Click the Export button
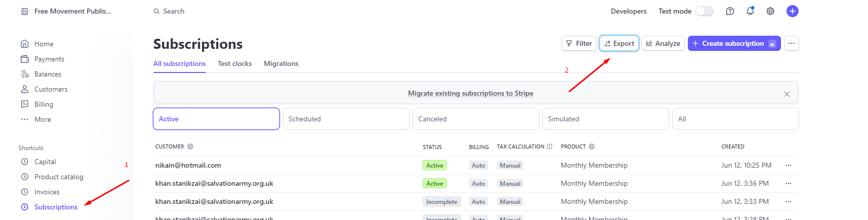The height and width of the screenshot is (220, 868). pos(619,43)
